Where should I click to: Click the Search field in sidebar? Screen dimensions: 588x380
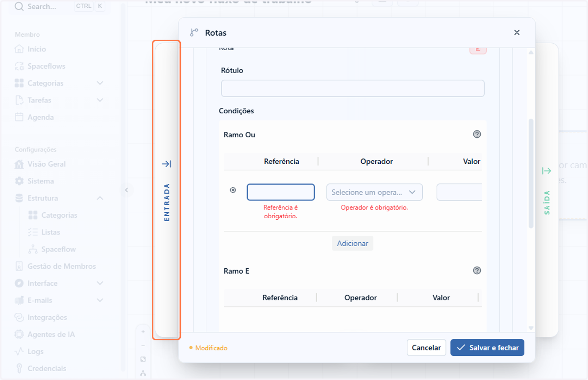click(59, 7)
